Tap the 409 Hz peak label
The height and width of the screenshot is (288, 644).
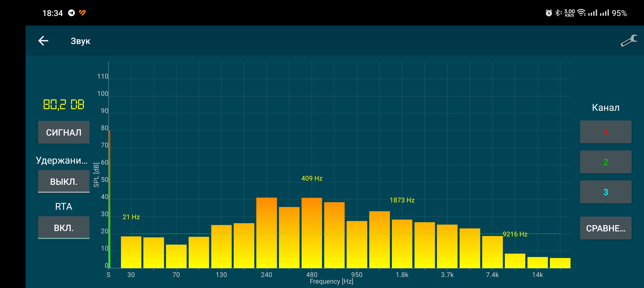312,178
